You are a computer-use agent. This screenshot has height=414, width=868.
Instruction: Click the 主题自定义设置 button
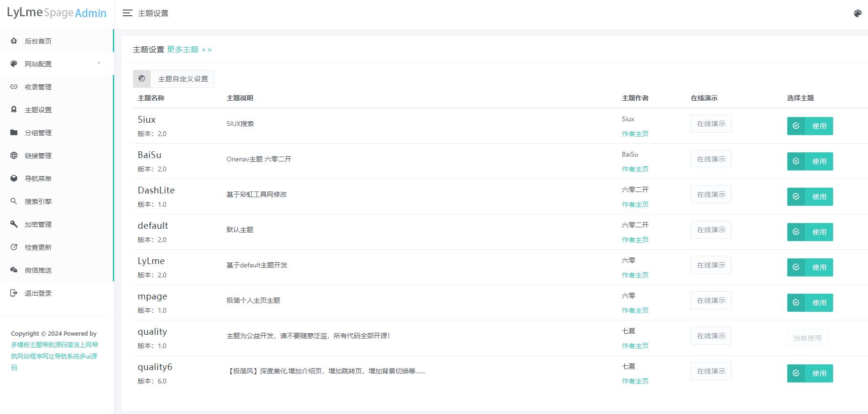[174, 79]
